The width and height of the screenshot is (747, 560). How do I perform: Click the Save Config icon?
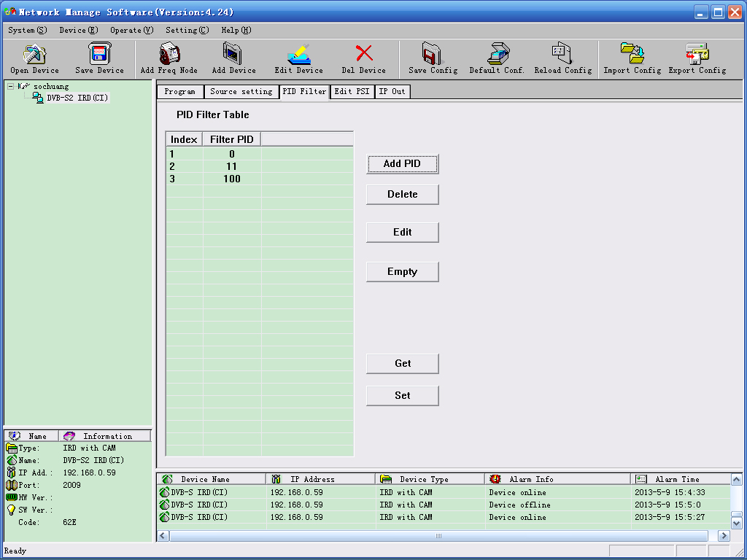click(433, 54)
